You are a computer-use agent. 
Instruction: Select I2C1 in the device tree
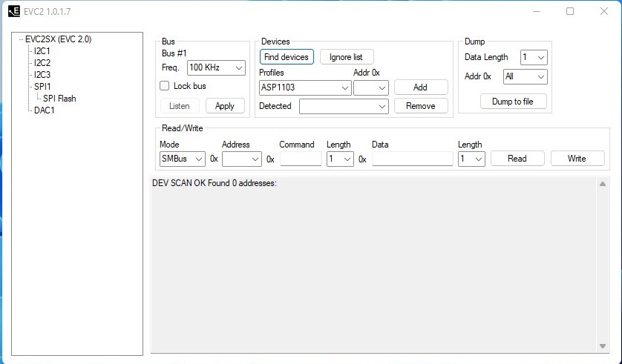pyautogui.click(x=42, y=51)
